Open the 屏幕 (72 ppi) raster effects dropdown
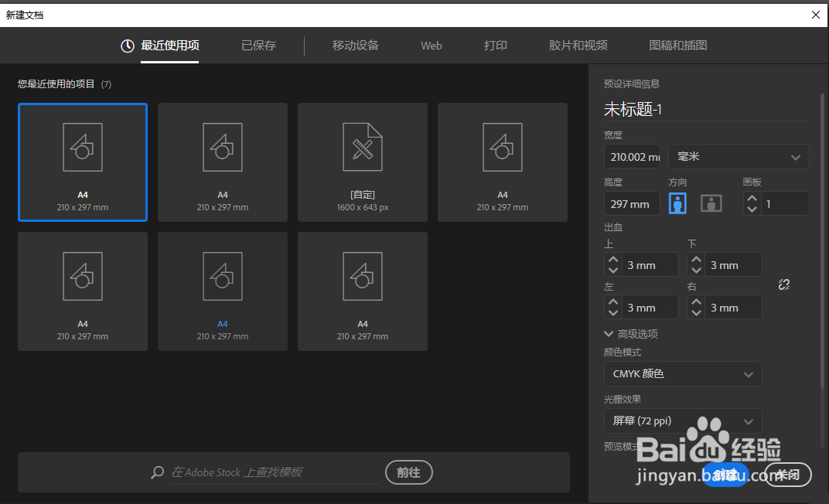Screen dimensions: 829x504 (682, 421)
